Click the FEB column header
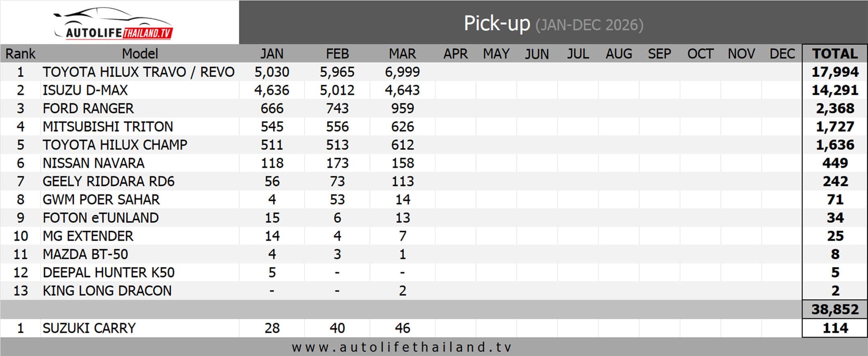The height and width of the screenshot is (356, 868). point(337,53)
